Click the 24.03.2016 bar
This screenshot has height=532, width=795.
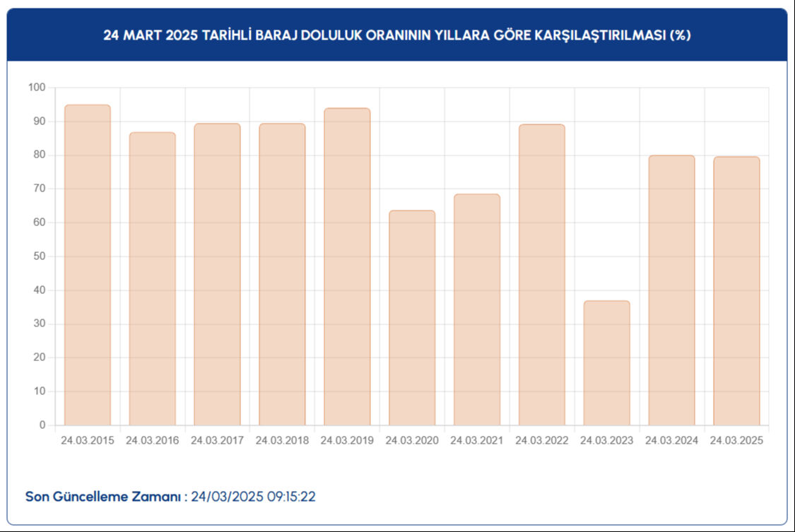tap(151, 276)
